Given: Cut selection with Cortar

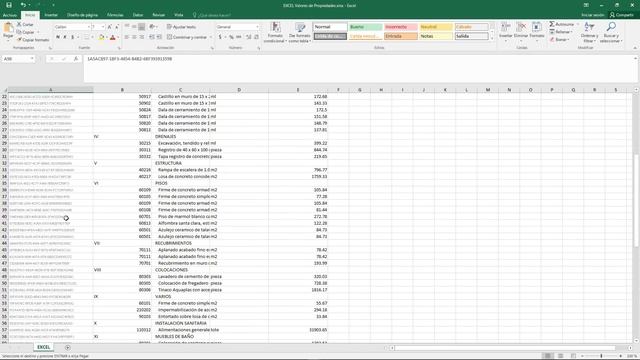Looking at the screenshot, I should tap(25, 24).
